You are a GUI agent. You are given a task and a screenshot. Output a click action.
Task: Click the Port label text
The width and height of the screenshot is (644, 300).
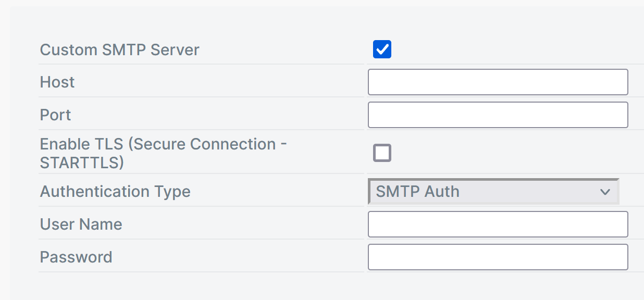[x=55, y=115]
